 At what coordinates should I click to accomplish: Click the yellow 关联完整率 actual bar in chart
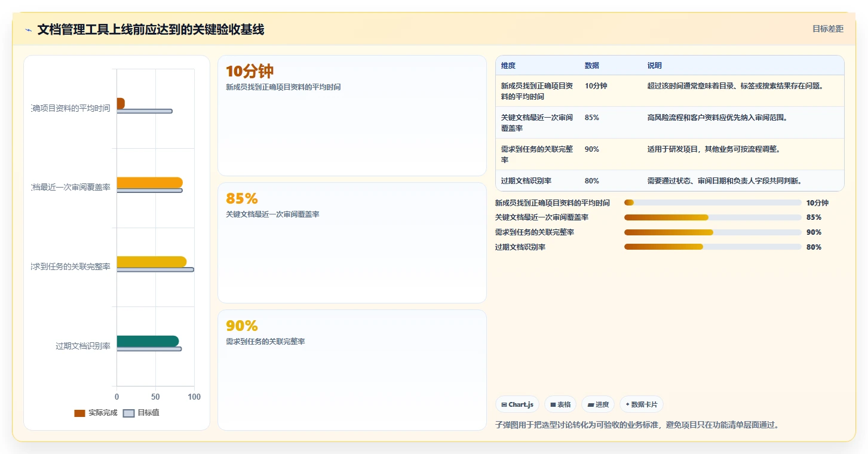[152, 262]
